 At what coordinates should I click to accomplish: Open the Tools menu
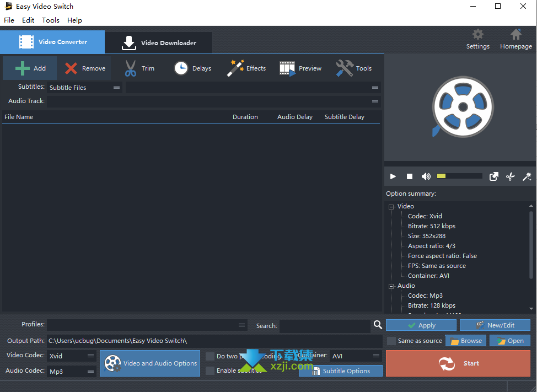[x=51, y=20]
